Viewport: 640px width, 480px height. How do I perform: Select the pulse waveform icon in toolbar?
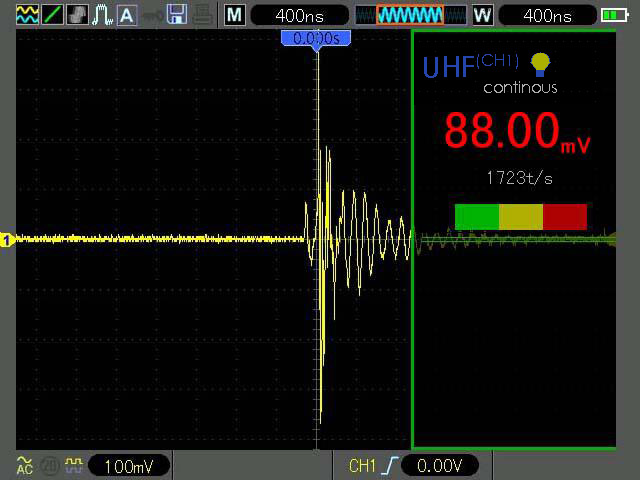[102, 15]
